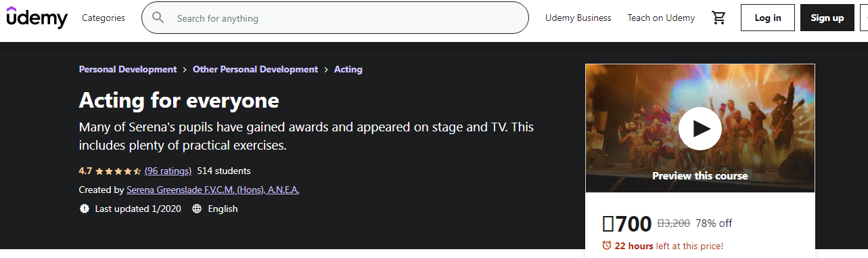868x258 pixels.
Task: Click the globe language icon
Action: point(197,209)
